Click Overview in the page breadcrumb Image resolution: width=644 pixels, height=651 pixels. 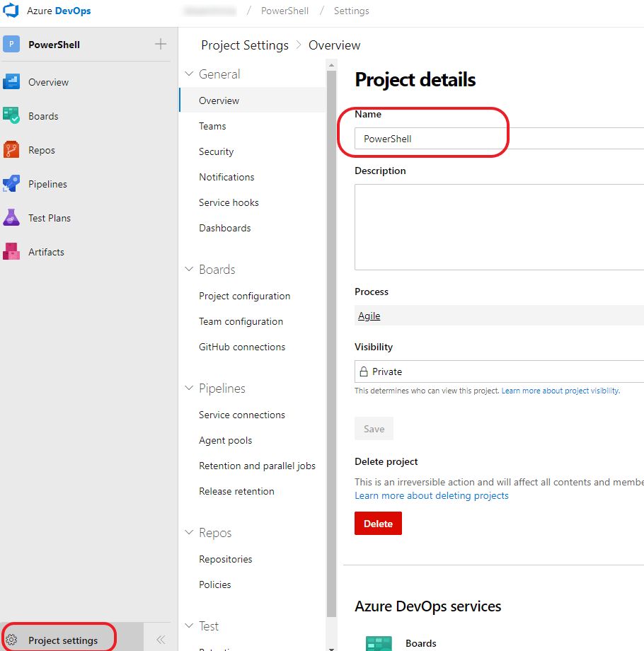click(334, 45)
